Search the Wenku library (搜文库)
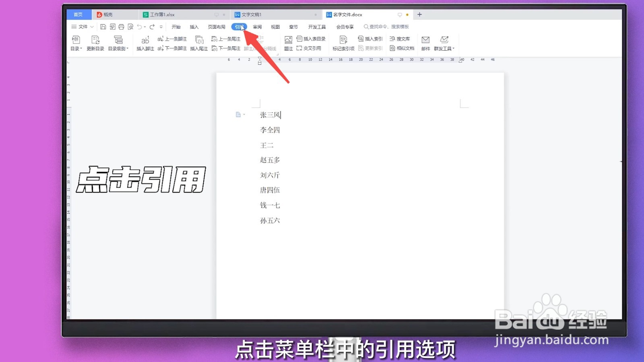Screen dimensions: 644x362 pyautogui.click(x=400, y=39)
